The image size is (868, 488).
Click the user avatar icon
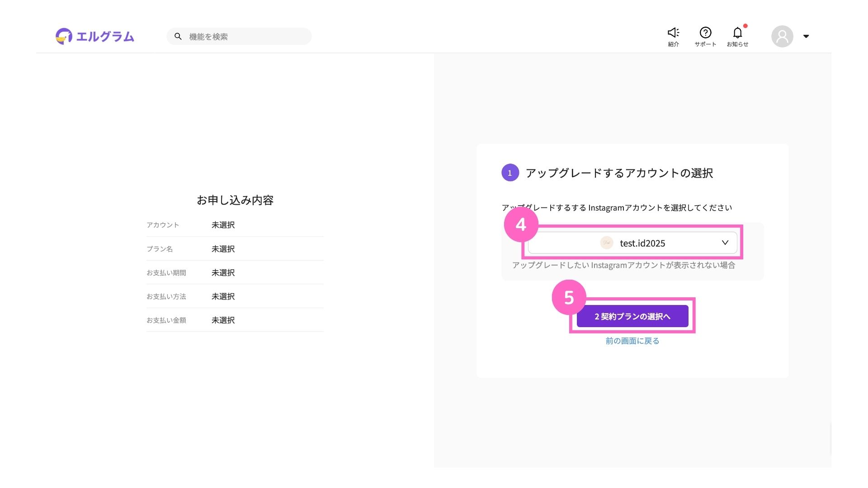pyautogui.click(x=782, y=36)
